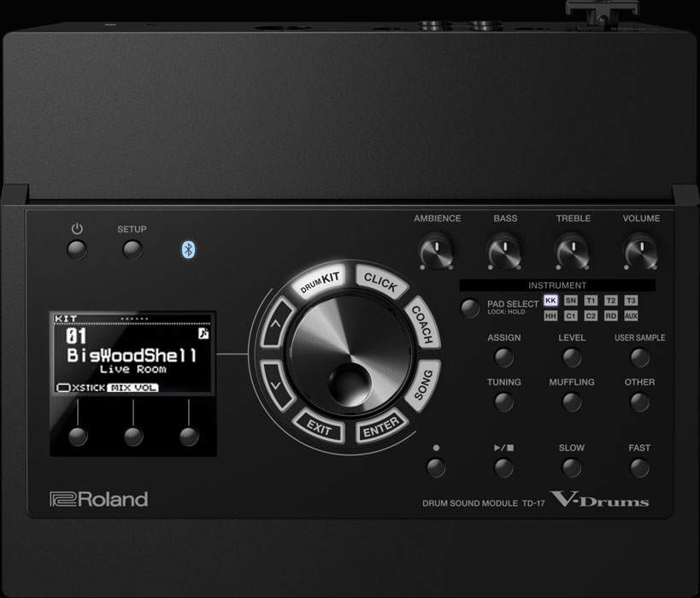Select the KK kick pad indicator
The height and width of the screenshot is (598, 700).
(550, 301)
